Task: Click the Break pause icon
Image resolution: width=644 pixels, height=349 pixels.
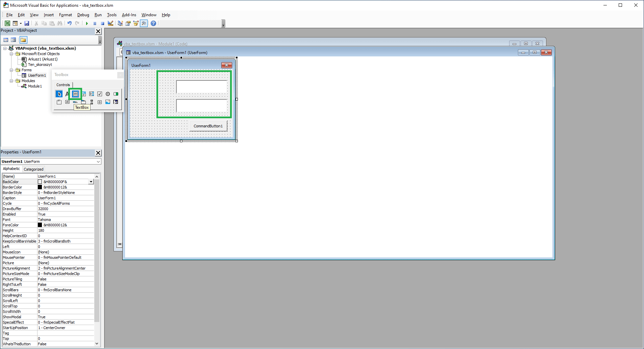Action: click(95, 23)
